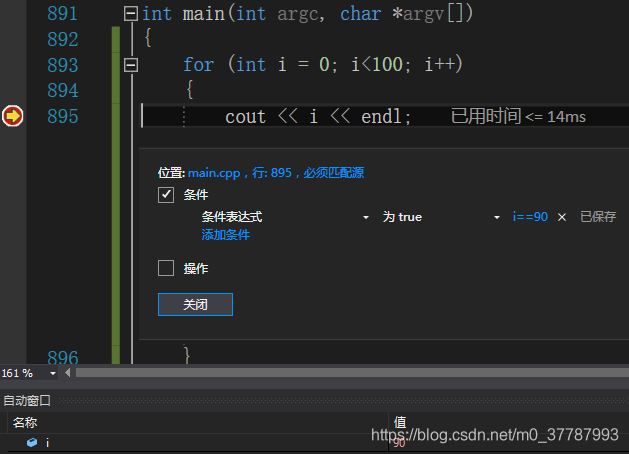The width and height of the screenshot is (629, 454).
Task: Click the value 90 cell
Action: tap(399, 443)
